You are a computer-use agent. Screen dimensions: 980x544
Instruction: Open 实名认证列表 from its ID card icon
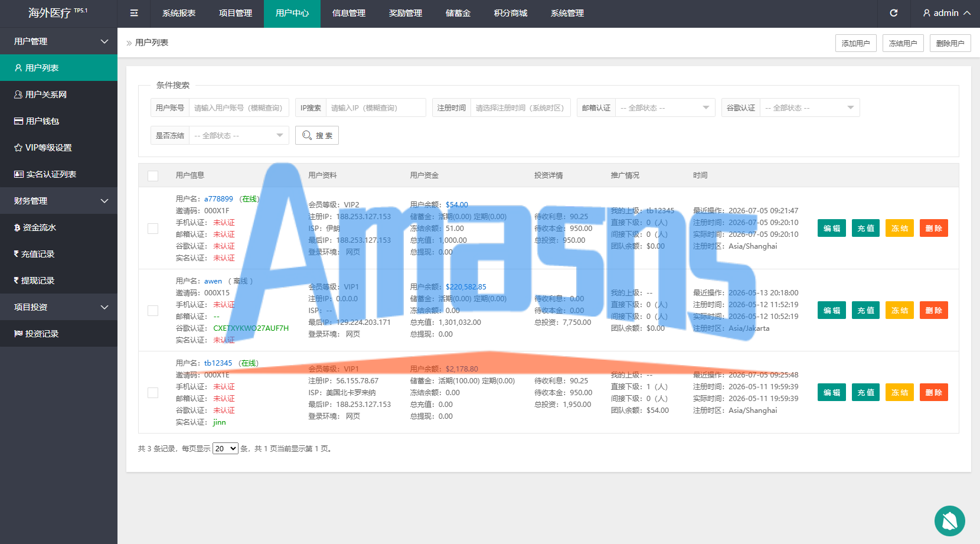19,174
